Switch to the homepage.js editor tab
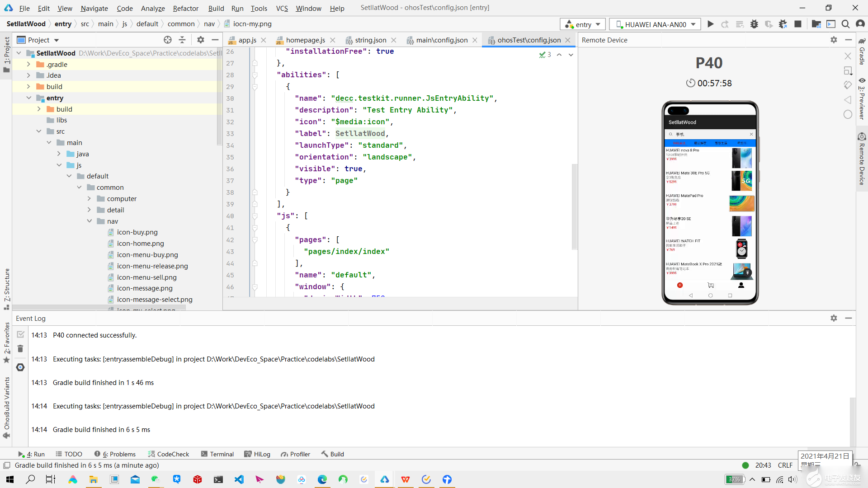Image resolution: width=868 pixels, height=488 pixels. pyautogui.click(x=305, y=40)
